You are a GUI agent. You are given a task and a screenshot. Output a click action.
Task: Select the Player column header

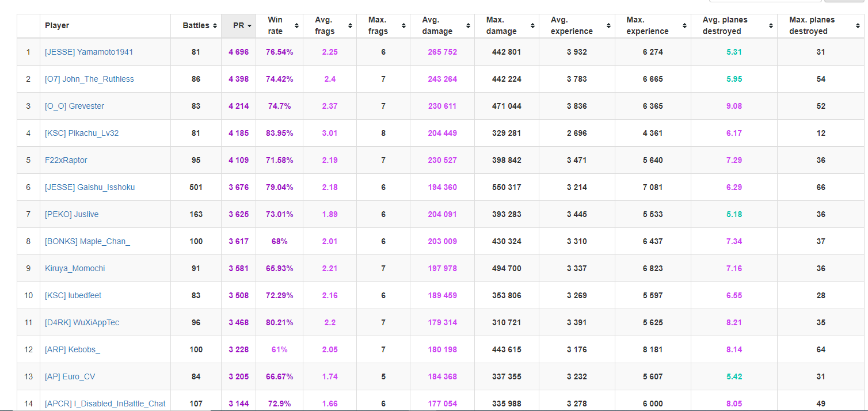pyautogui.click(x=57, y=26)
